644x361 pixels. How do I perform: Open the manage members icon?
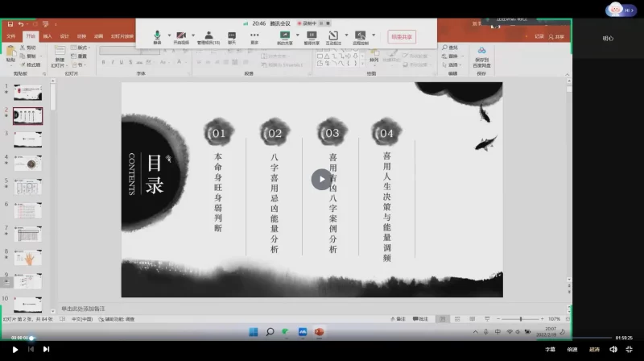click(x=208, y=36)
